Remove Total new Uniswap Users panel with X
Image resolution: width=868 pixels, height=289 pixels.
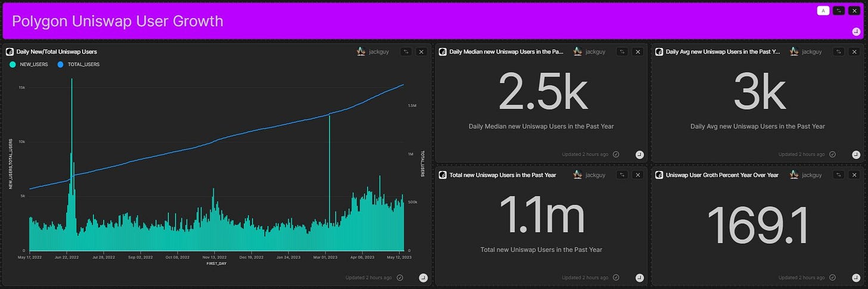point(638,175)
